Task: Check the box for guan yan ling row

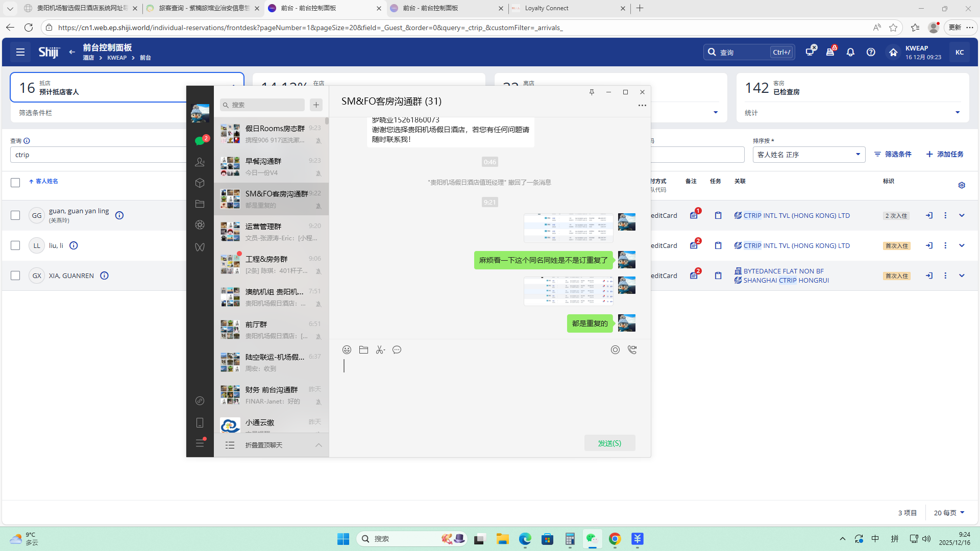Action: tap(15, 215)
